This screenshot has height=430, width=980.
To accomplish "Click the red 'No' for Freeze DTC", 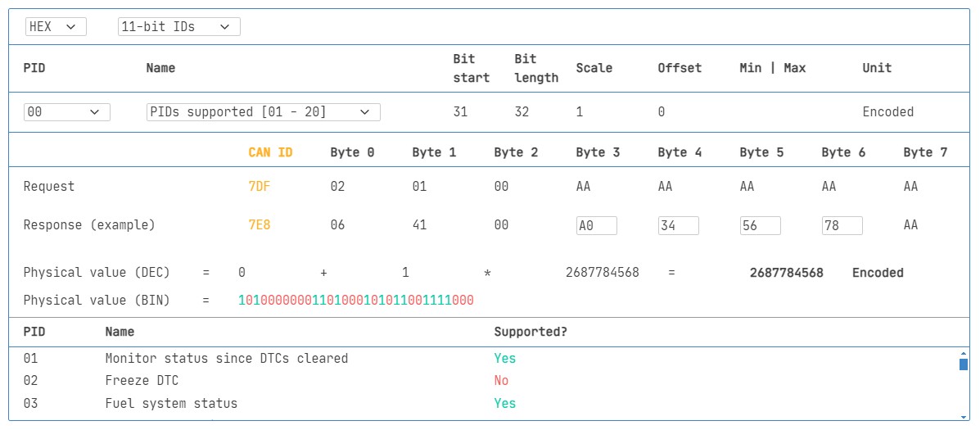I will click(501, 381).
